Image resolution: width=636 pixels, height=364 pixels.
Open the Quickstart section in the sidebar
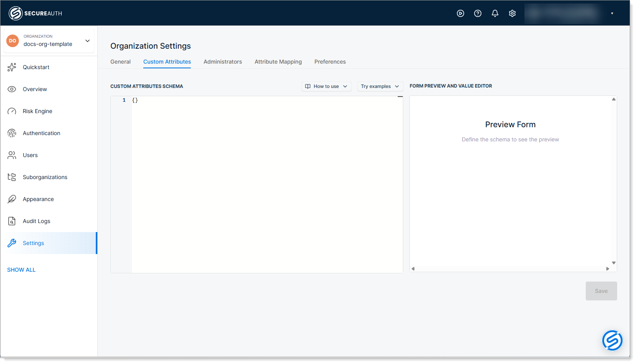(36, 67)
